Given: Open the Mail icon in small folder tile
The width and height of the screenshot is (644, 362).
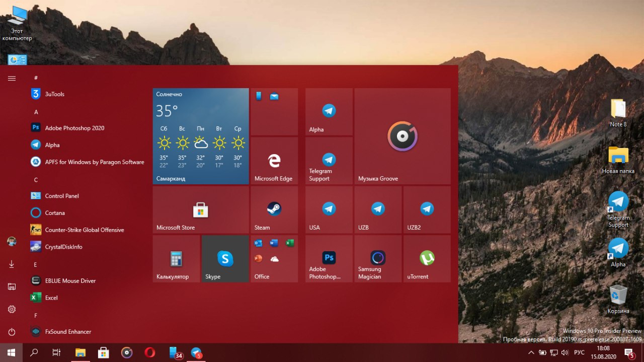Looking at the screenshot, I should [274, 96].
